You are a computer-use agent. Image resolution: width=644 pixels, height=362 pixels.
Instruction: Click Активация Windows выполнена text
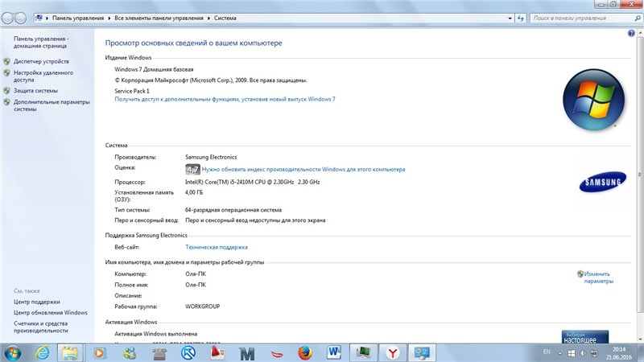click(x=155, y=334)
